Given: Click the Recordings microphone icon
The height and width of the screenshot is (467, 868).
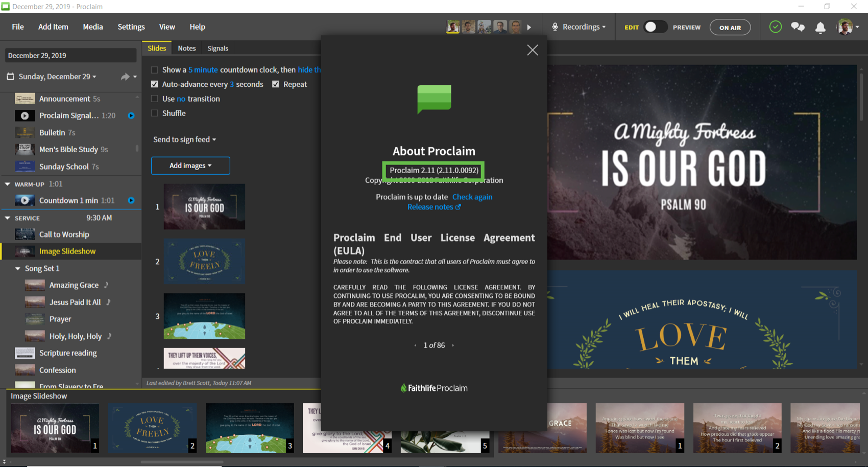Looking at the screenshot, I should point(555,27).
